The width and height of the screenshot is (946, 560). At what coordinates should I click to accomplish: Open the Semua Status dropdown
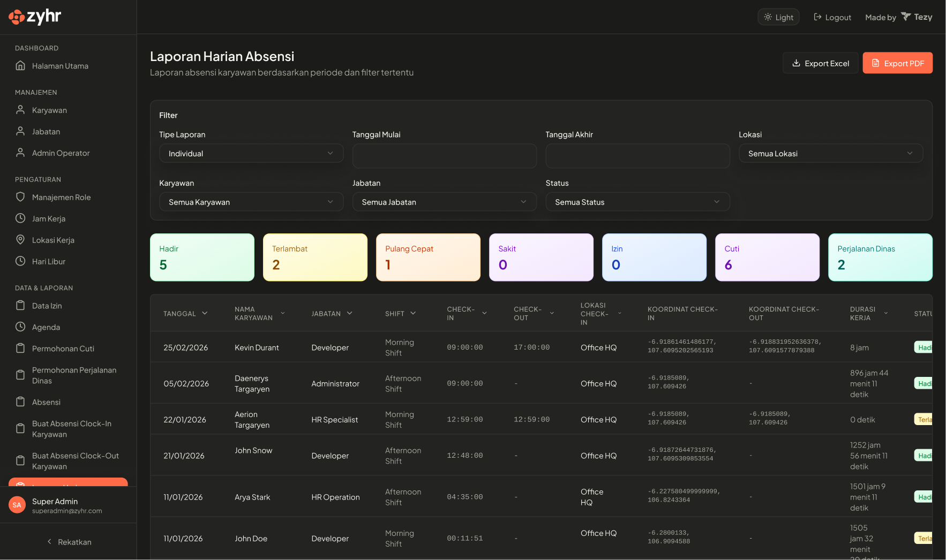coord(637,202)
